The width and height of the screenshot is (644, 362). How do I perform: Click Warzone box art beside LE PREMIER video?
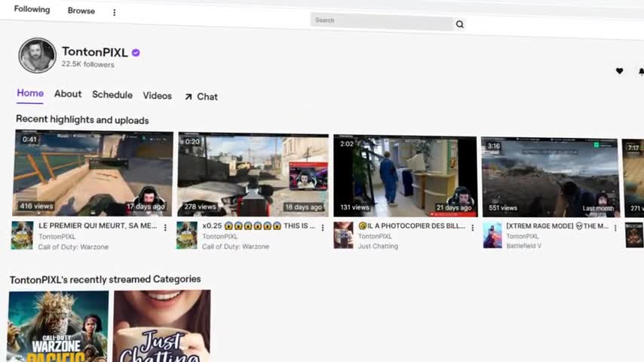(22, 235)
